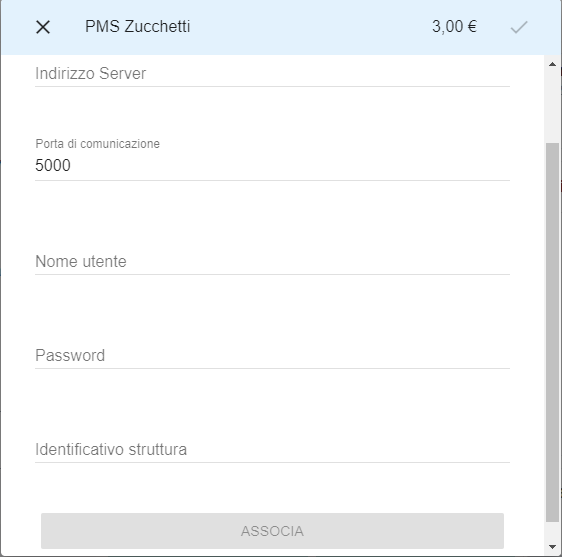Focus the Indirizzo Server field
Screen dimensions: 562x557
[272, 74]
